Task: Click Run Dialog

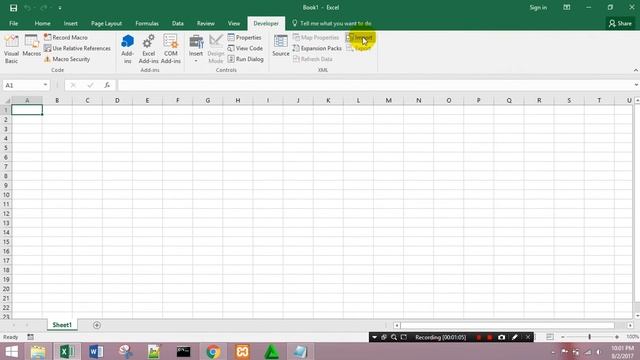Action: (x=246, y=59)
